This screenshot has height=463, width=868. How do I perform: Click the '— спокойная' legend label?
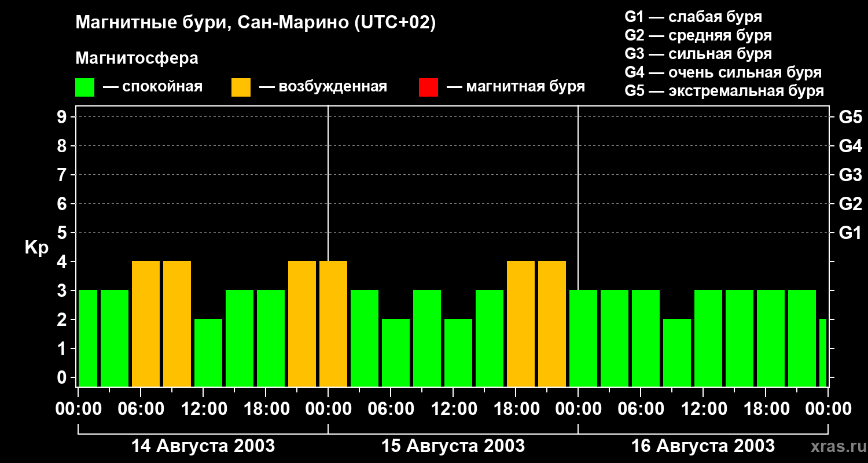point(153,87)
